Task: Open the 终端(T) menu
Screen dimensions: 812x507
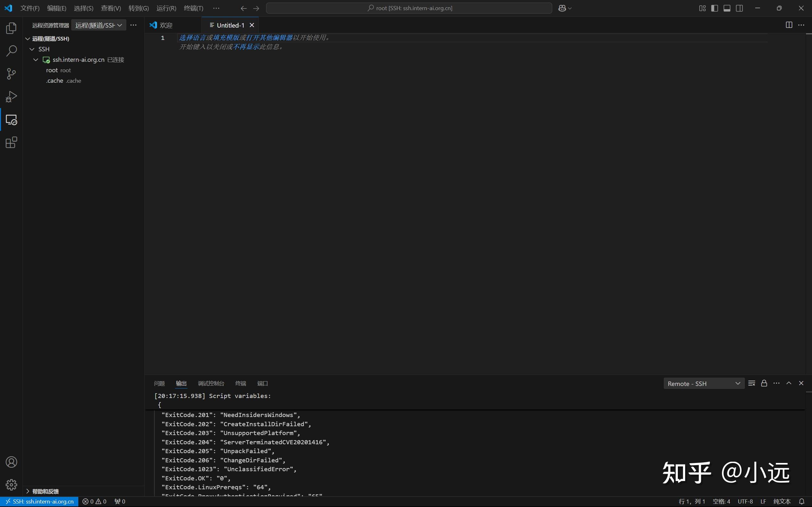Action: click(x=193, y=8)
